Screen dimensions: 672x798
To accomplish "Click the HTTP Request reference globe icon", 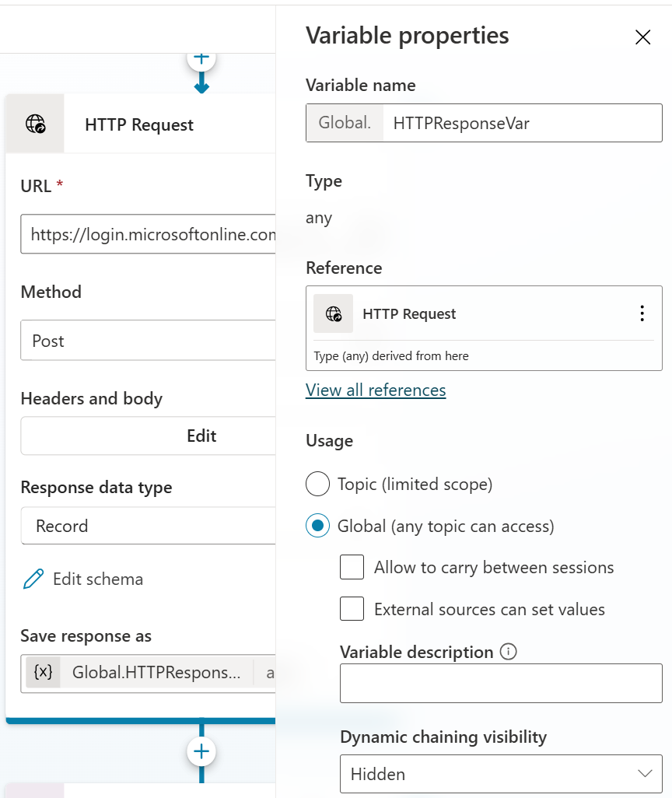I will [334, 313].
